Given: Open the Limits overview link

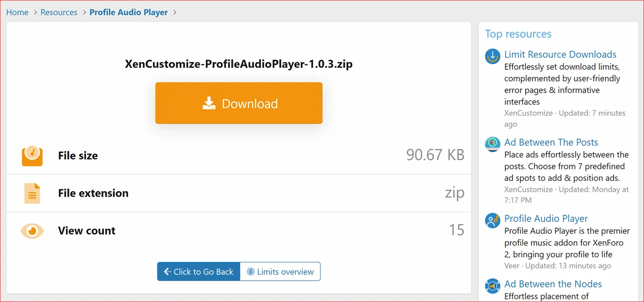Looking at the screenshot, I should click(285, 271).
